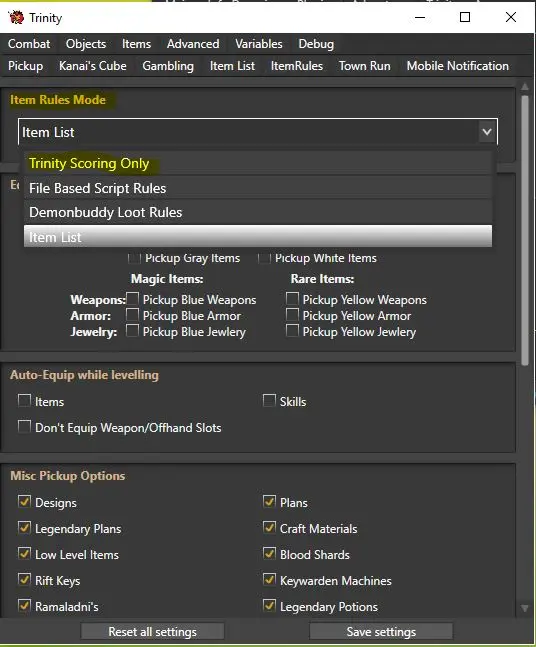Click the Item Rules Mode combo box field

pos(258,132)
